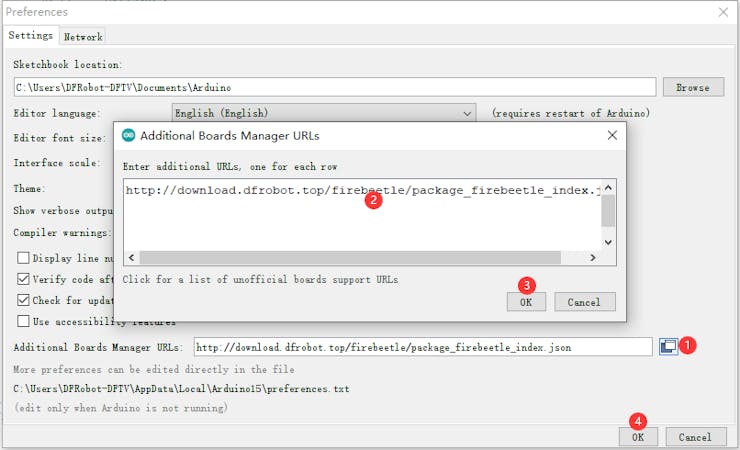Screen dimensions: 740x450
Task: Click the down arrow of the vertical scrollbar
Action: click(x=608, y=242)
